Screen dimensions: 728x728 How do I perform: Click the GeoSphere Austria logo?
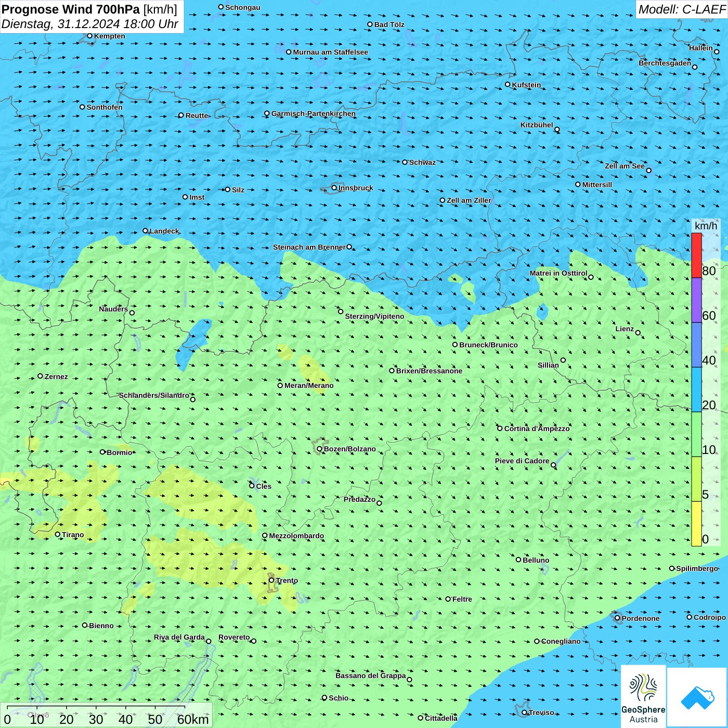[x=643, y=697]
